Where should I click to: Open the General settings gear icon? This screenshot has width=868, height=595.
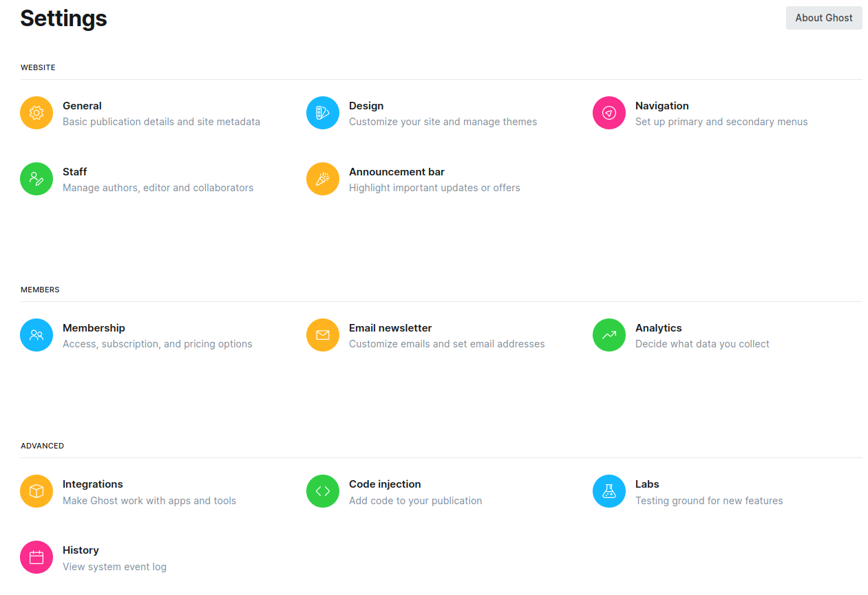[36, 113]
